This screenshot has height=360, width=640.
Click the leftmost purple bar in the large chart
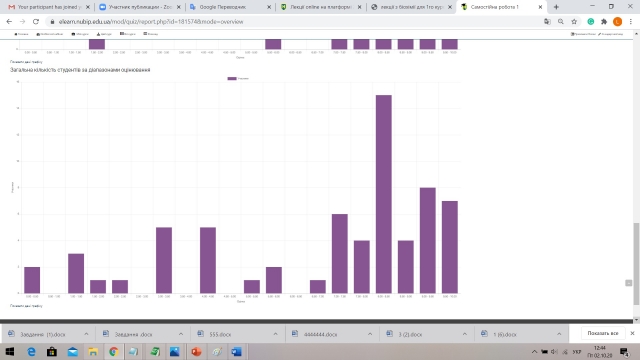coord(32,280)
